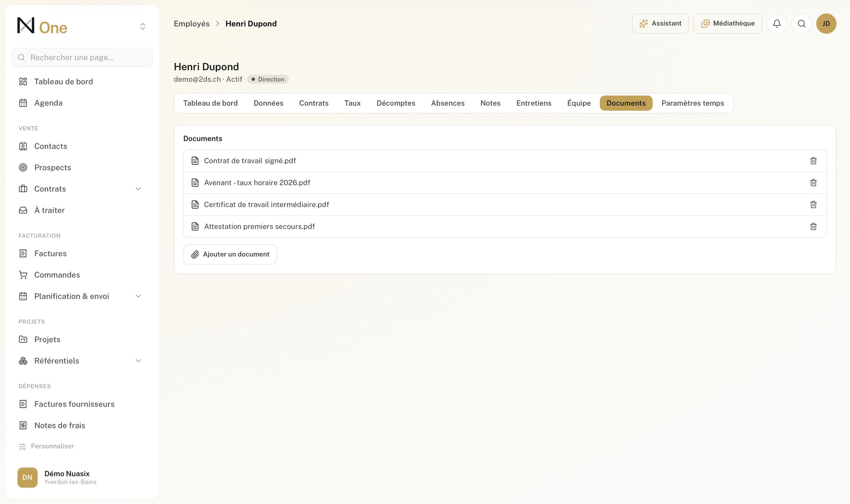This screenshot has width=850, height=504.
Task: Open the Taux tab
Action: coord(352,103)
